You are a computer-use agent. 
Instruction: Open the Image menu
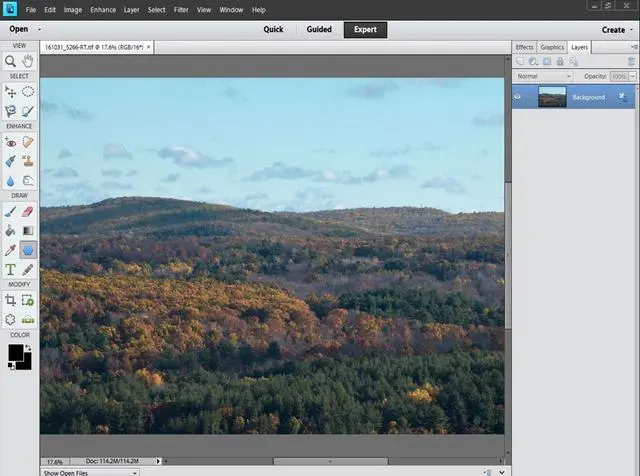73,10
